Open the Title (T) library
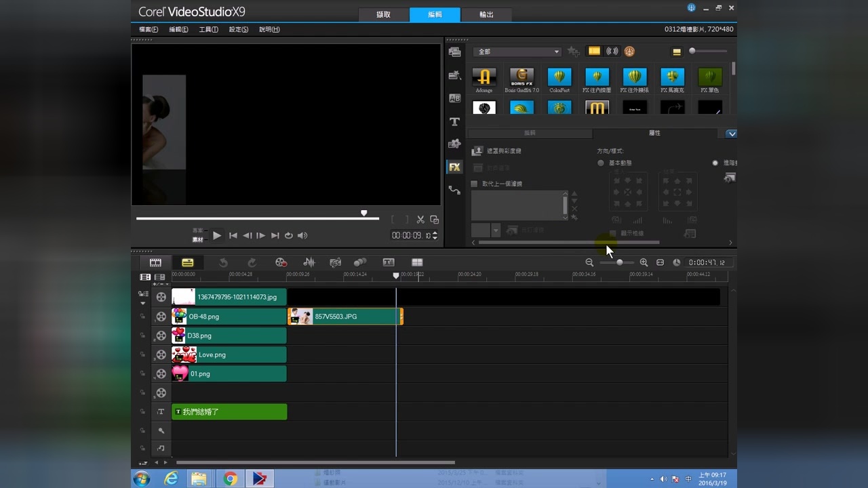This screenshot has width=868, height=488. click(454, 121)
